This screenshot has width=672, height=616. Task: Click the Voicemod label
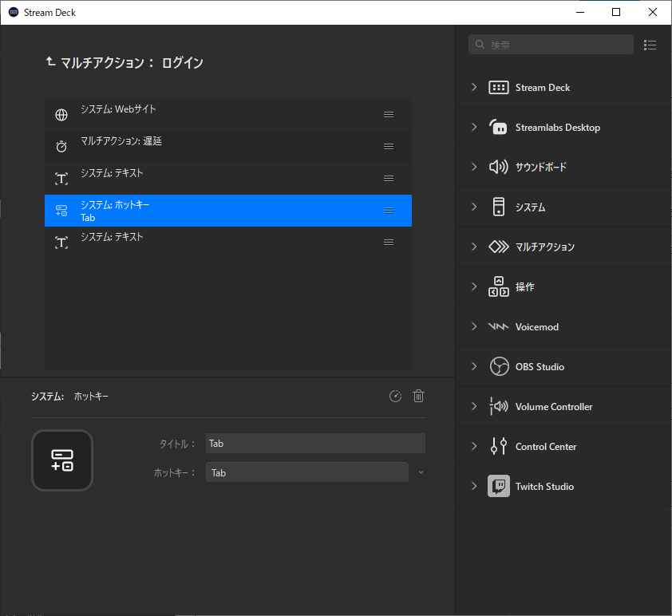[537, 327]
